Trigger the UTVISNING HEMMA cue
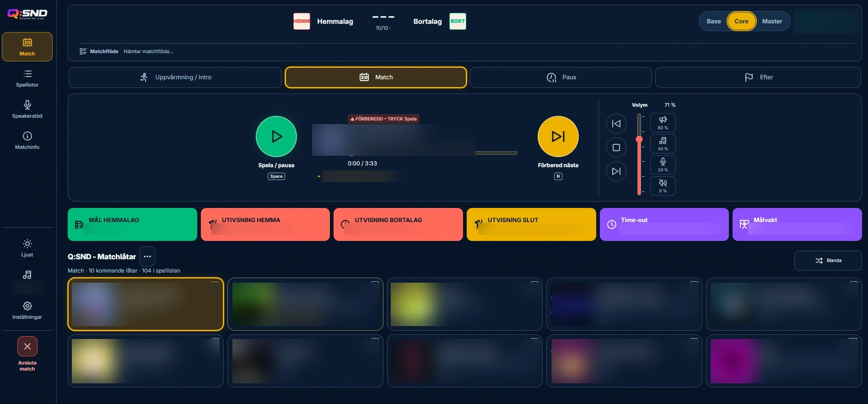Image resolution: width=868 pixels, height=404 pixels. point(265,224)
